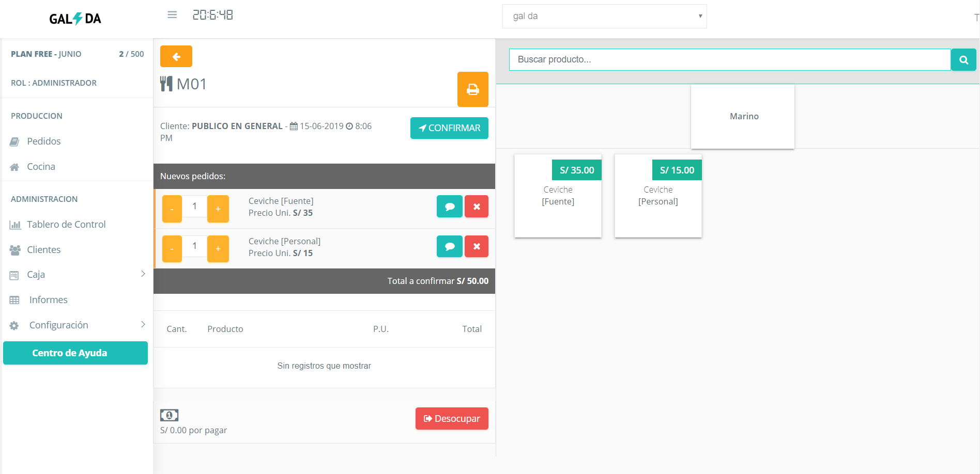
Task: Print the M01 table order
Action: point(473,89)
